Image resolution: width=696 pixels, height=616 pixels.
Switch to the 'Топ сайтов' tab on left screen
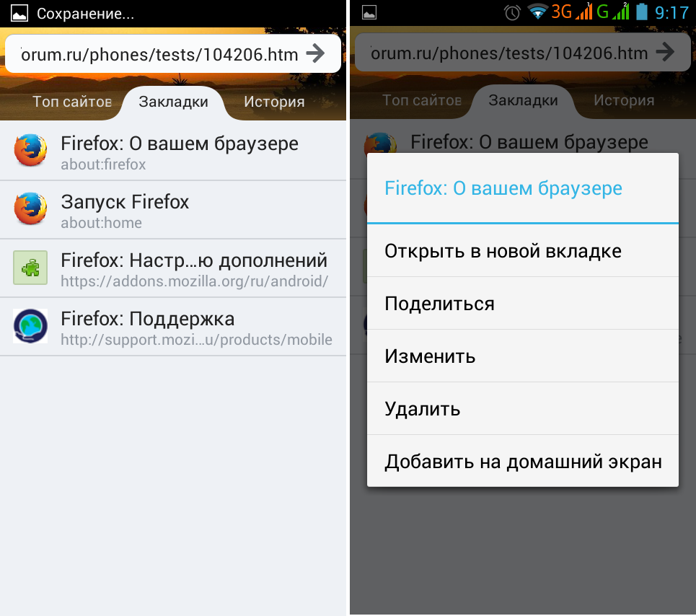(71, 102)
